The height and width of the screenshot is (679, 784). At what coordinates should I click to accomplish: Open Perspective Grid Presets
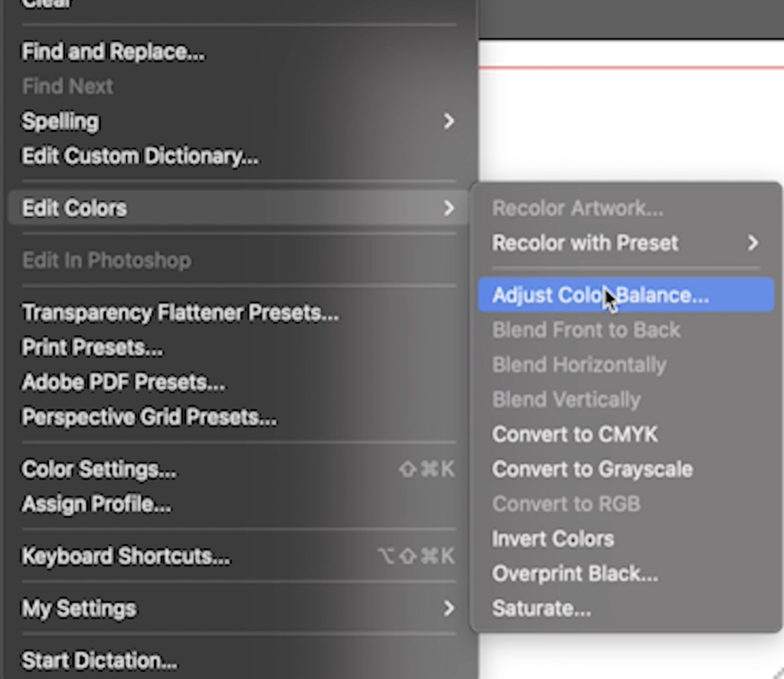149,416
